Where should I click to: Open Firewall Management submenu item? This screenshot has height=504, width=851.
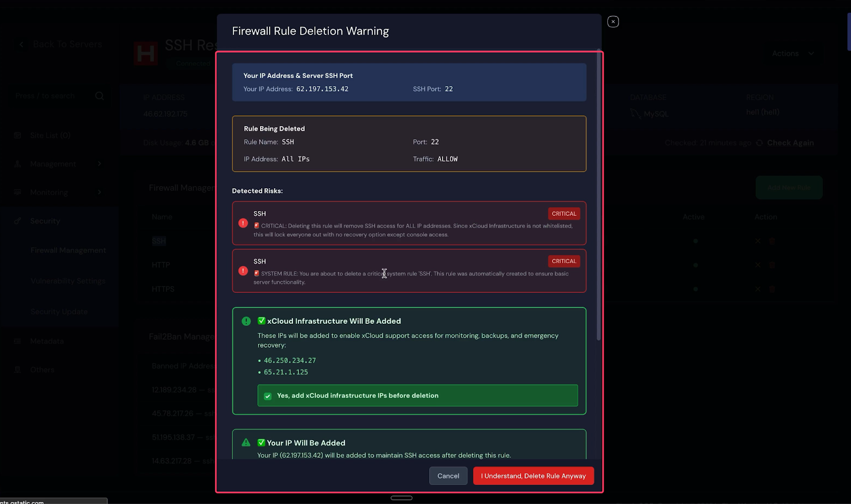pos(68,250)
